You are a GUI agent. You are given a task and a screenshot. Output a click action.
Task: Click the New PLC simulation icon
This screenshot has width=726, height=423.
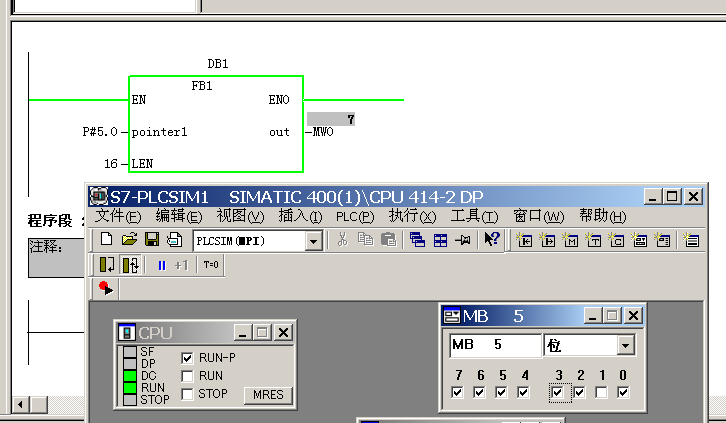click(106, 239)
